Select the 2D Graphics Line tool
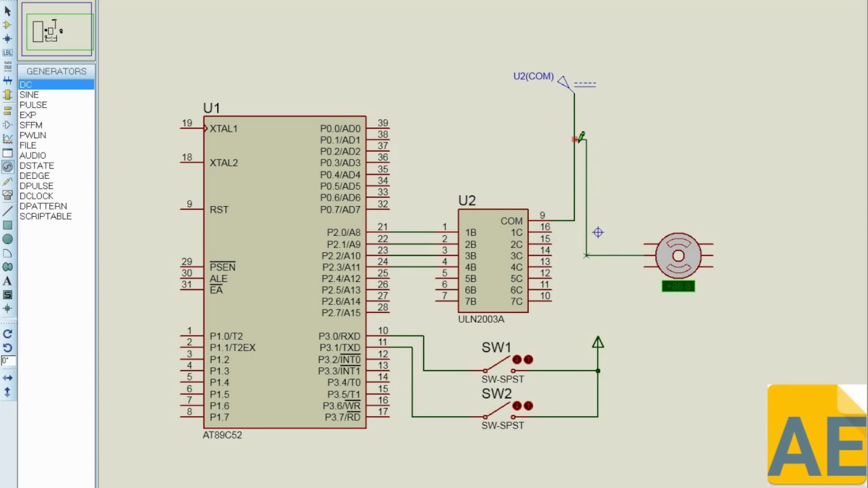 point(7,211)
